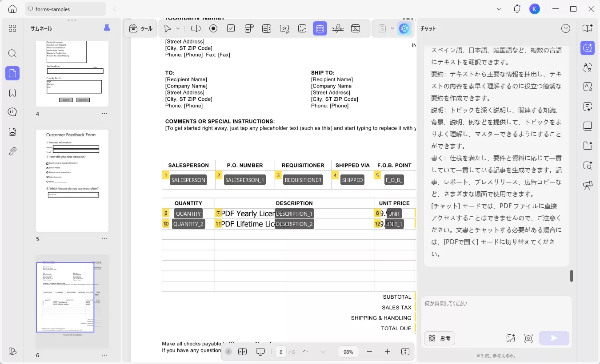
Task: Click the send message button
Action: click(554, 338)
